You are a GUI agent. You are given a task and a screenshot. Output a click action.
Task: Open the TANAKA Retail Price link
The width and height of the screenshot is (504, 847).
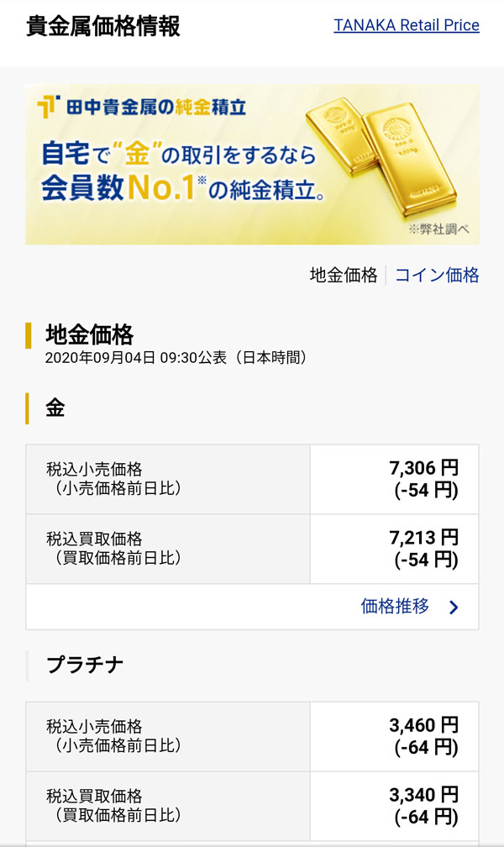coord(406,25)
